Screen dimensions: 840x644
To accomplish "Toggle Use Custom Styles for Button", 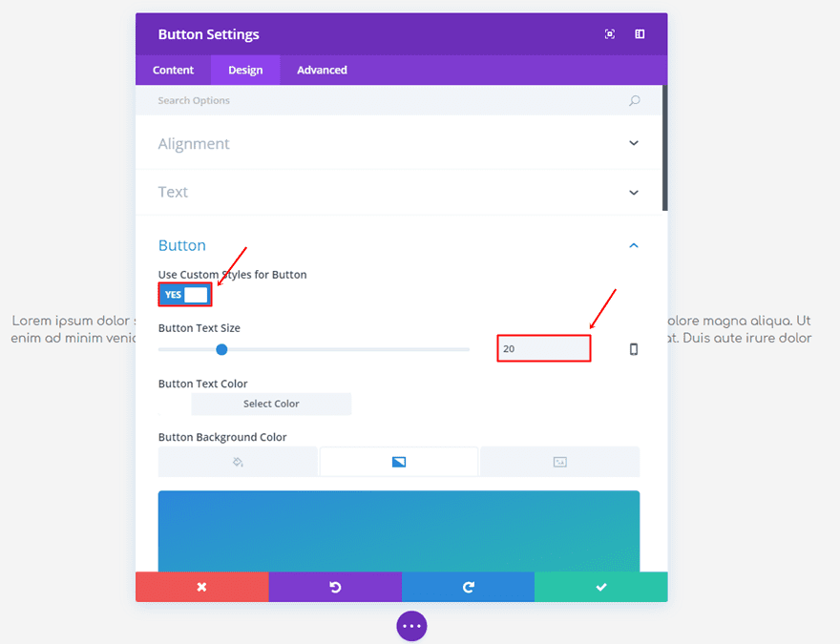I will 185,295.
